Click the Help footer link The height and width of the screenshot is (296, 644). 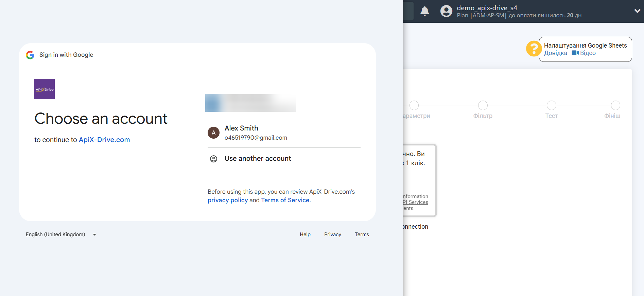point(305,234)
